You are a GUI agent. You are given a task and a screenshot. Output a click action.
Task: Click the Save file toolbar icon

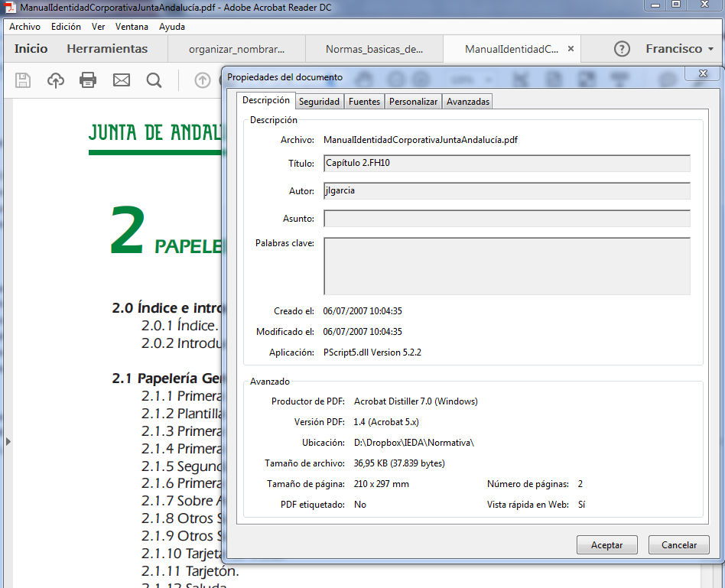point(23,80)
